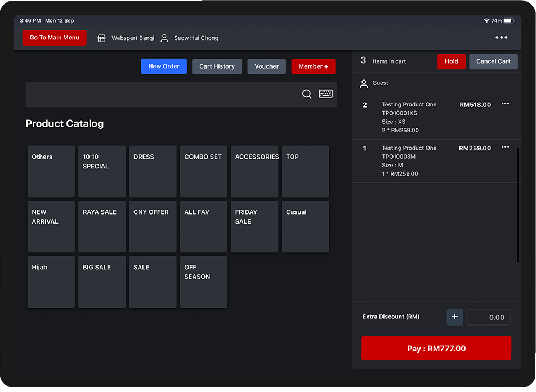Click Go To Main Menu button
This screenshot has width=536, height=392.
(x=55, y=38)
